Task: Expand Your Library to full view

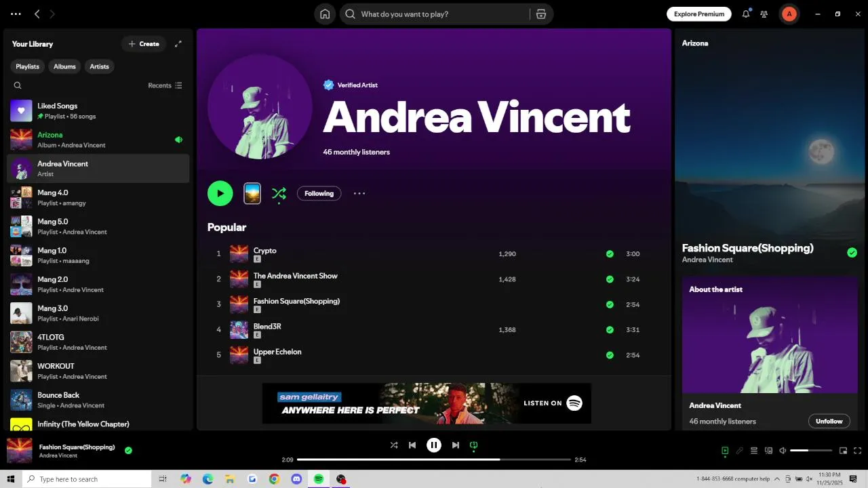Action: (178, 44)
